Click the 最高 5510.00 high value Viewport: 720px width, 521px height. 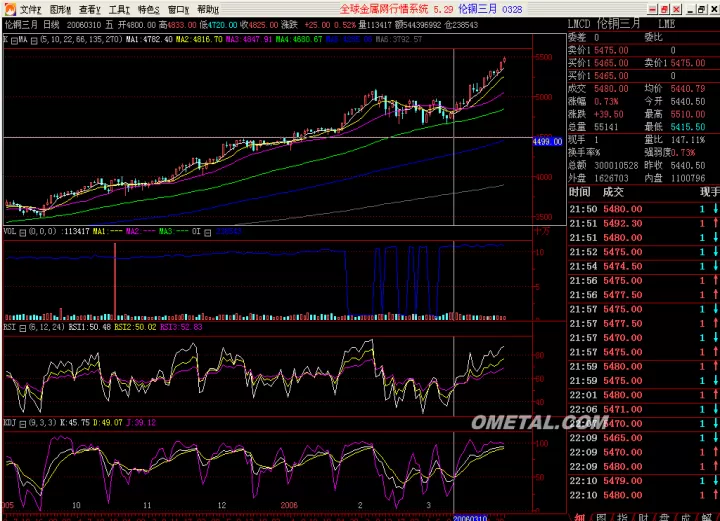(675, 114)
